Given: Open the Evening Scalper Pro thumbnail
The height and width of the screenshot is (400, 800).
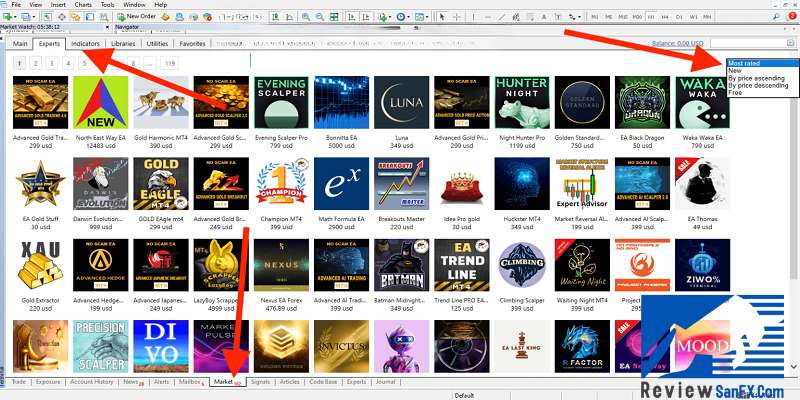Looking at the screenshot, I should [281, 102].
